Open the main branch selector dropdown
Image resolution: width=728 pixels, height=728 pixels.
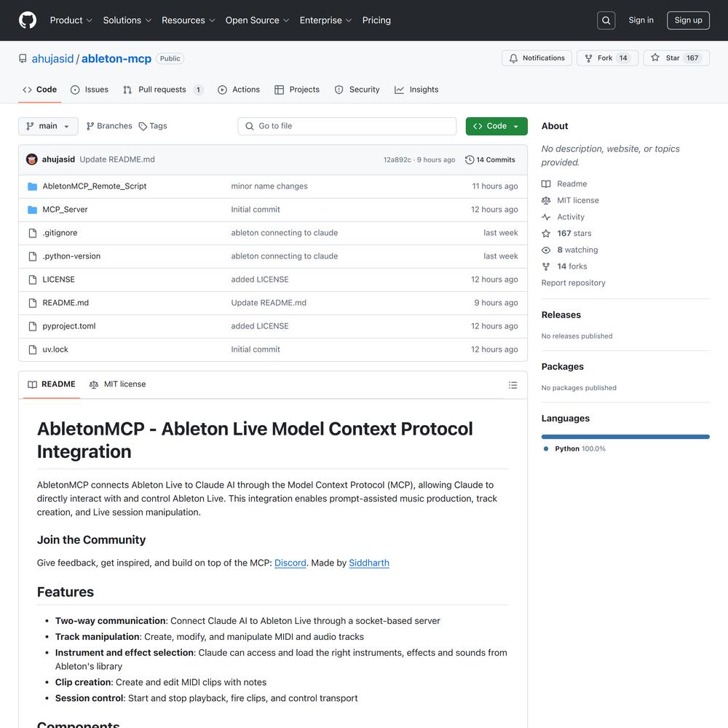pos(48,126)
